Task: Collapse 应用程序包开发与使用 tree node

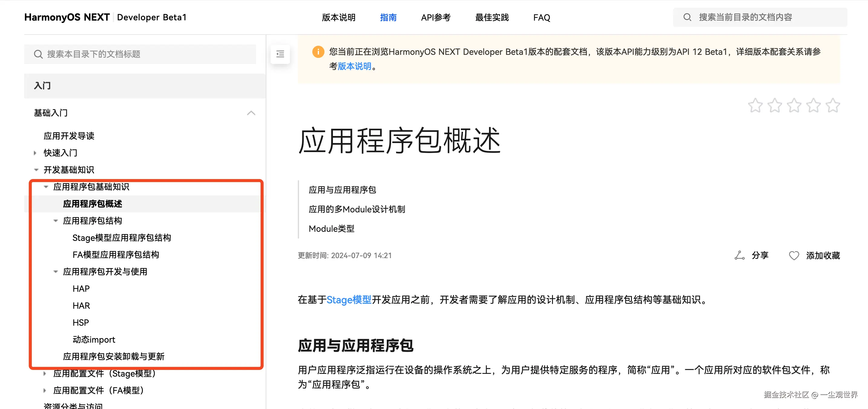Action: click(56, 272)
